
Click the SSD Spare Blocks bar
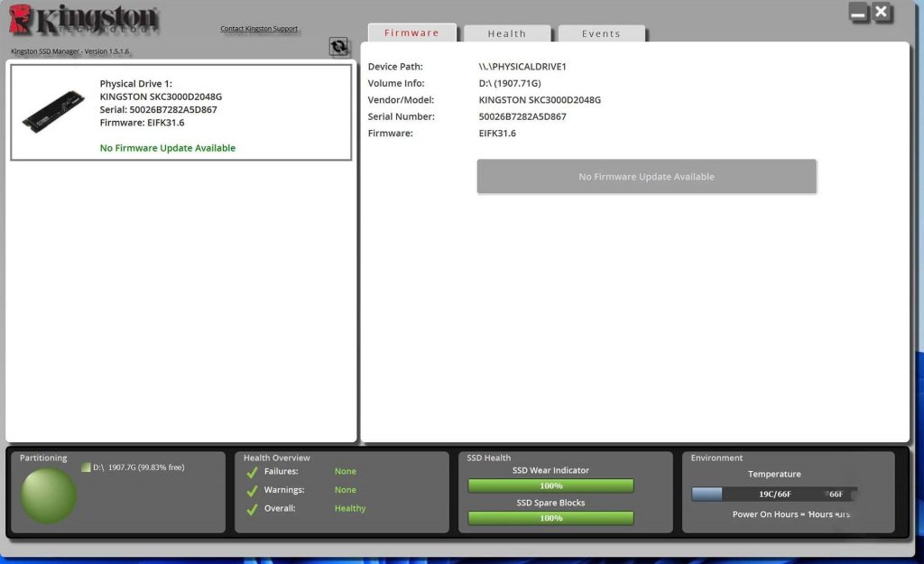[550, 518]
